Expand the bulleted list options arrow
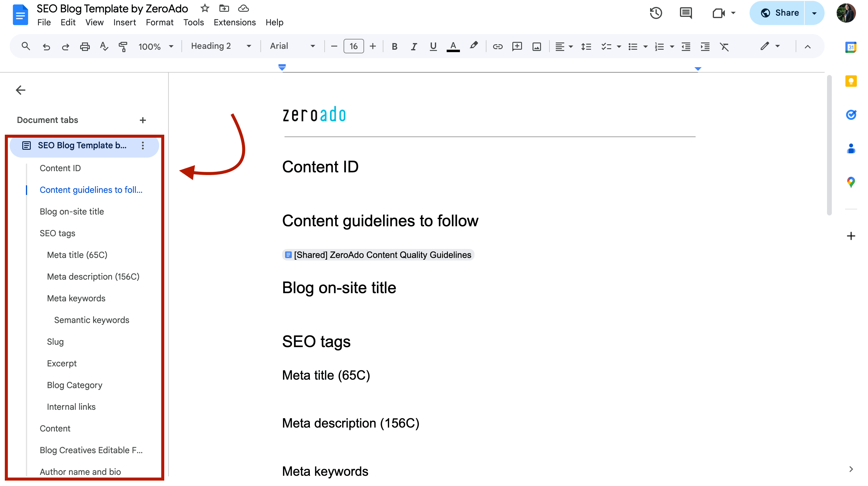868x486 pixels. point(645,46)
